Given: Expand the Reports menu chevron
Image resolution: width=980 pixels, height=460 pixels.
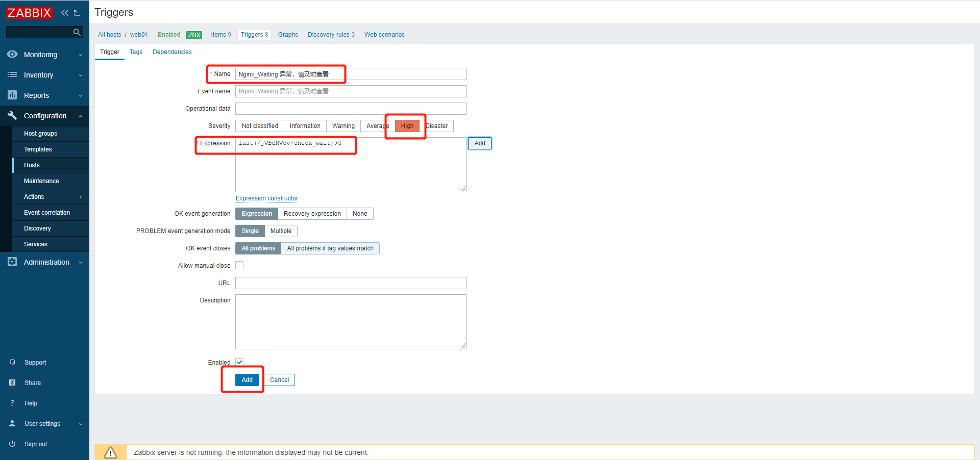Looking at the screenshot, I should (x=81, y=95).
